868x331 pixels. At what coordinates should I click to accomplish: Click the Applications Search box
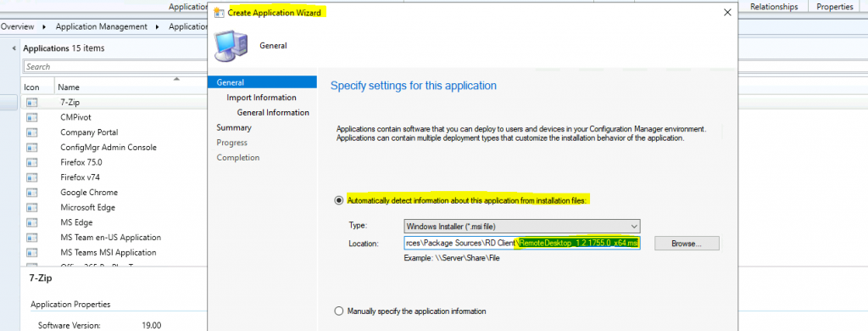[x=115, y=66]
